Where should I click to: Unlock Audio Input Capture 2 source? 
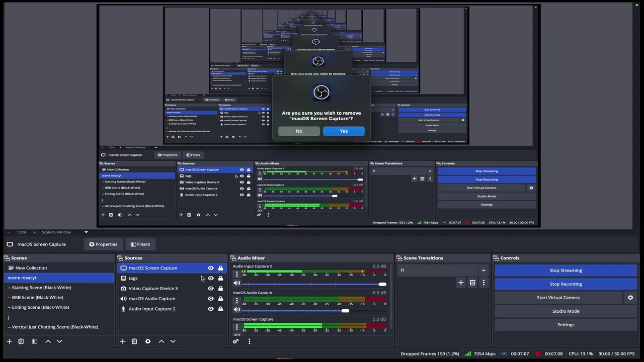coord(220,309)
